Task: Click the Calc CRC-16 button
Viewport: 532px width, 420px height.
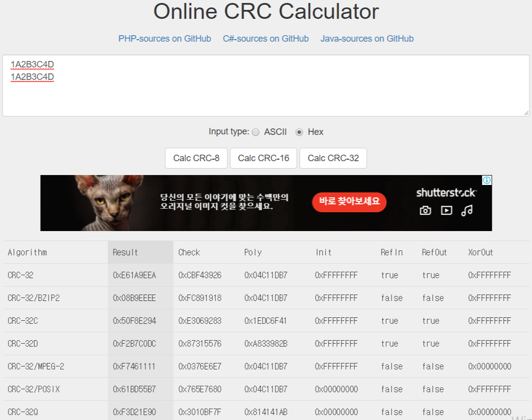Action: coord(264,158)
